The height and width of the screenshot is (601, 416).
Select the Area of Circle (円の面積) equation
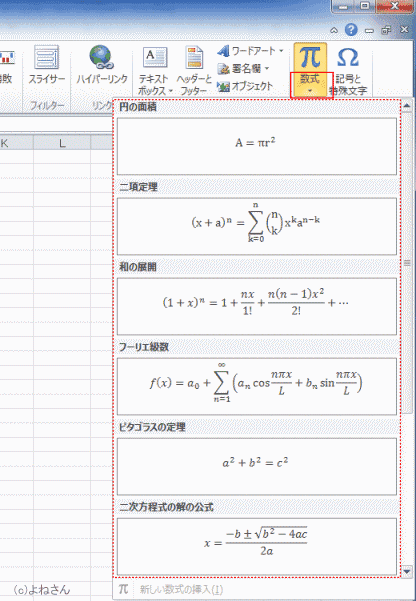(x=257, y=146)
